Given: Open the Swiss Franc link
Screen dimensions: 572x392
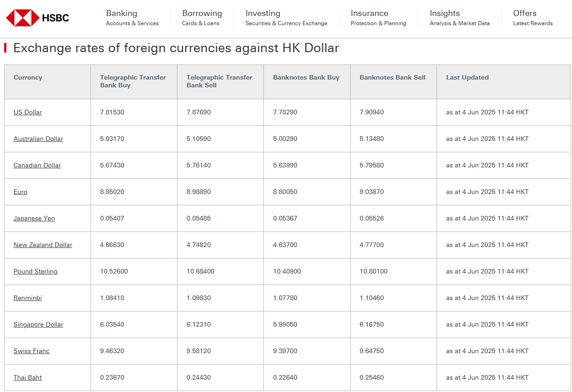Looking at the screenshot, I should tap(31, 351).
